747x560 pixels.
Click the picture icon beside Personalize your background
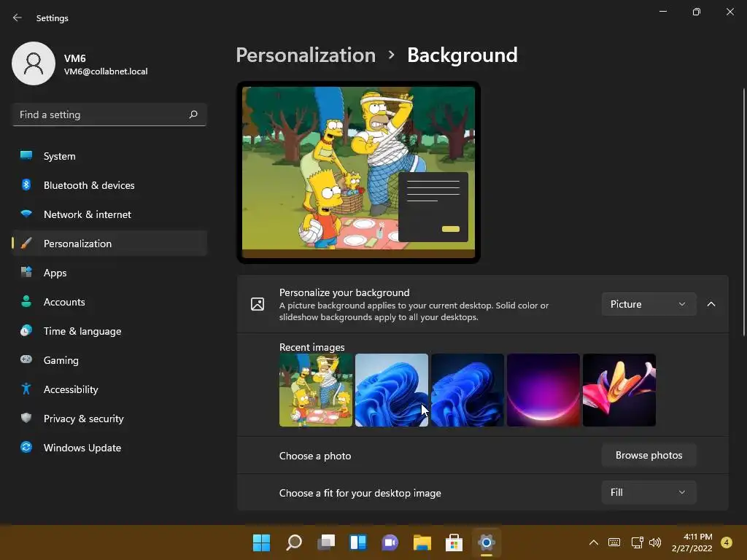point(258,304)
